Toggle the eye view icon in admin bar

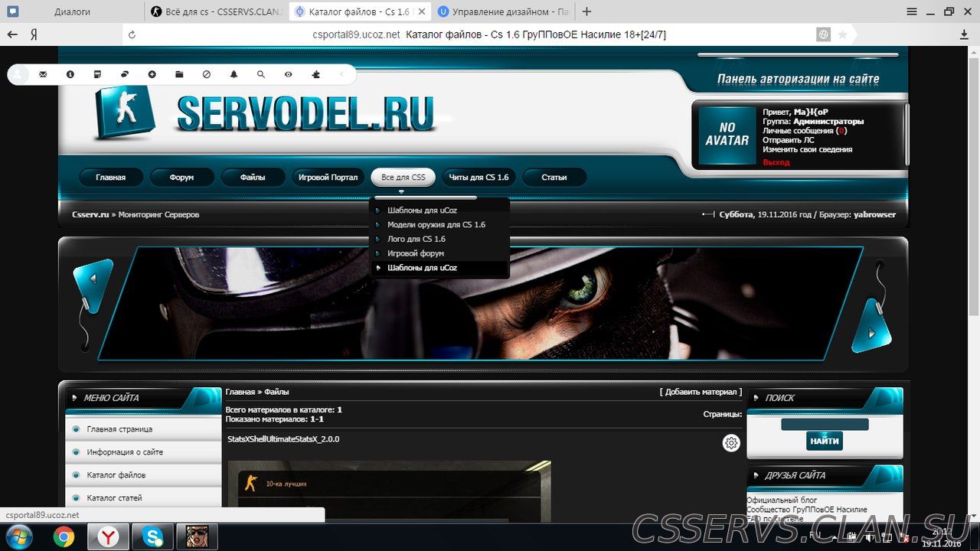(289, 74)
